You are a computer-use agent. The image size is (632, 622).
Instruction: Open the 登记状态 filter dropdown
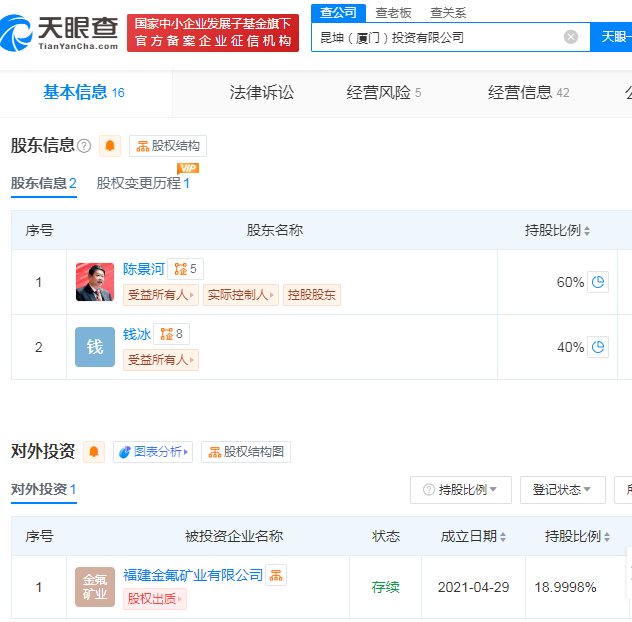click(x=567, y=490)
